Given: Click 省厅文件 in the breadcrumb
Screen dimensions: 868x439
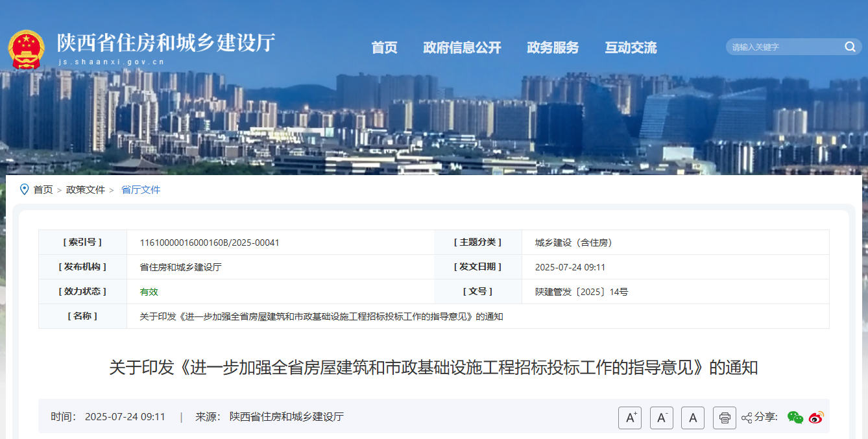Looking at the screenshot, I should click(x=140, y=189).
